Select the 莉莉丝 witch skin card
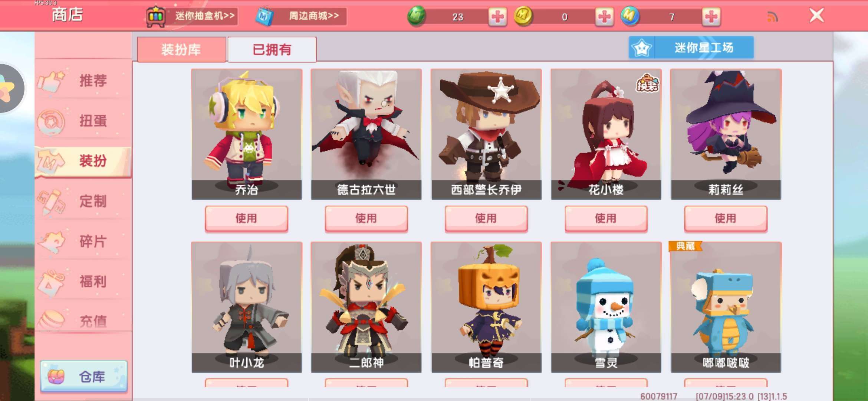This screenshot has width=868, height=401. pyautogui.click(x=726, y=134)
